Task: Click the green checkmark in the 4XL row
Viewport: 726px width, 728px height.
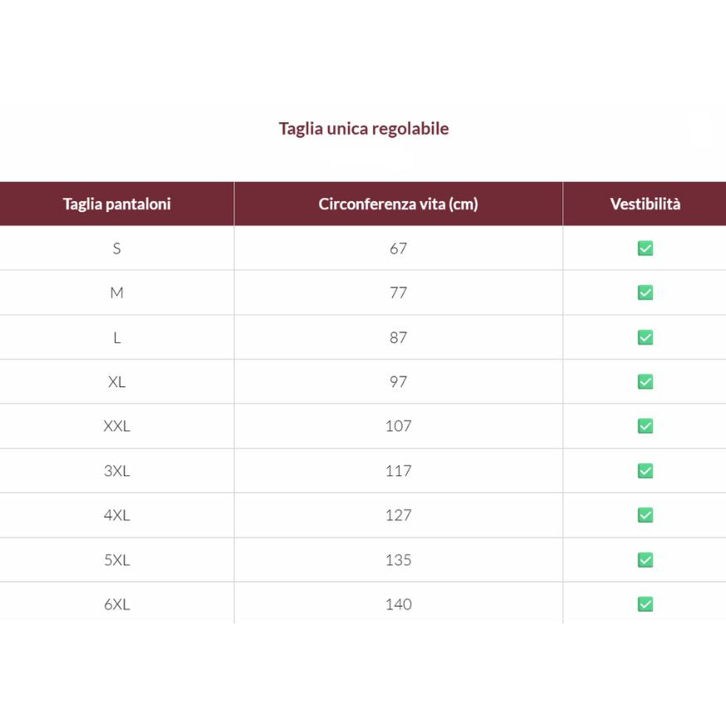Action: click(645, 515)
